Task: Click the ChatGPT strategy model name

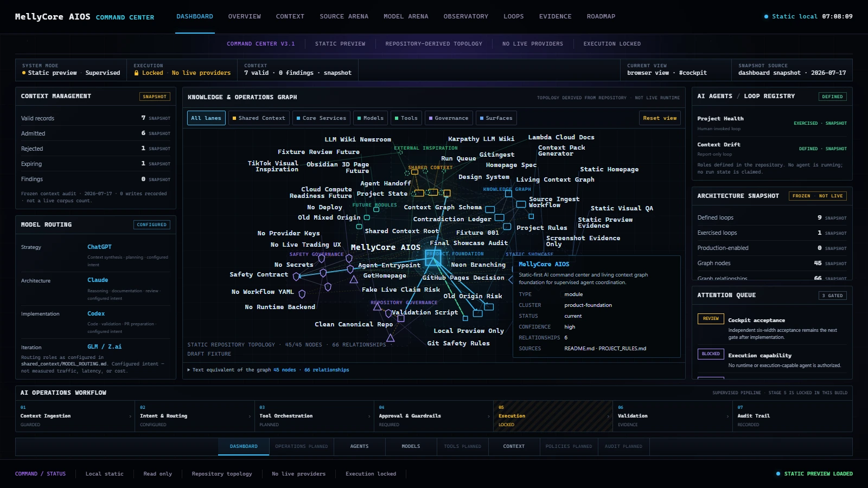Action: pyautogui.click(x=99, y=247)
